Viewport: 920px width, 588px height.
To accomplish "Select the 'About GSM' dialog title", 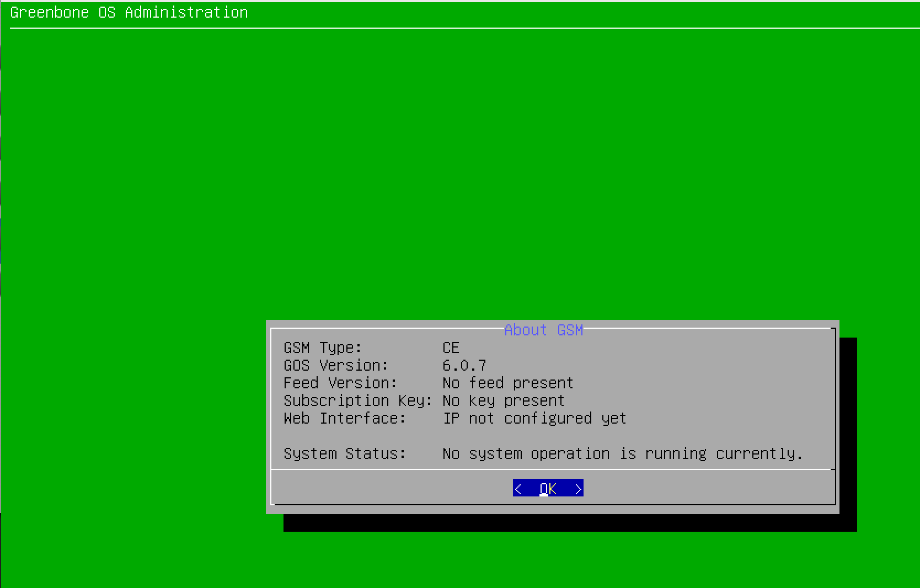I will tap(544, 330).
